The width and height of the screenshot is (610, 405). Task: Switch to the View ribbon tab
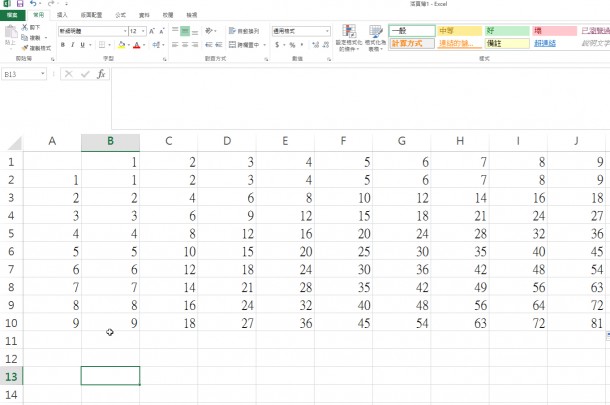192,15
